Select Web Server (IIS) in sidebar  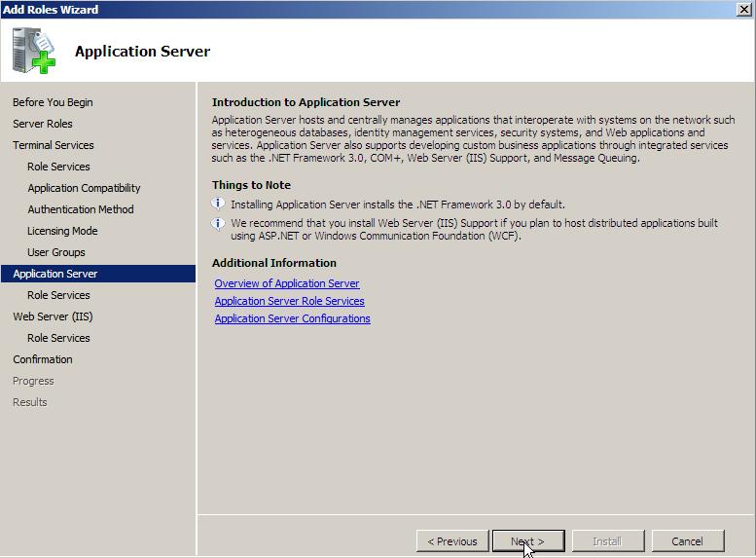pos(53,316)
